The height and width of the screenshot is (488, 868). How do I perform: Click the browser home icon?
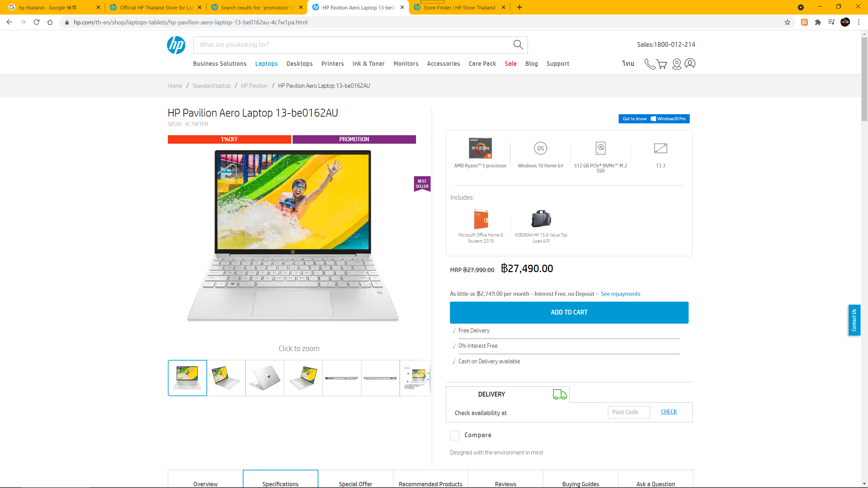pyautogui.click(x=50, y=22)
